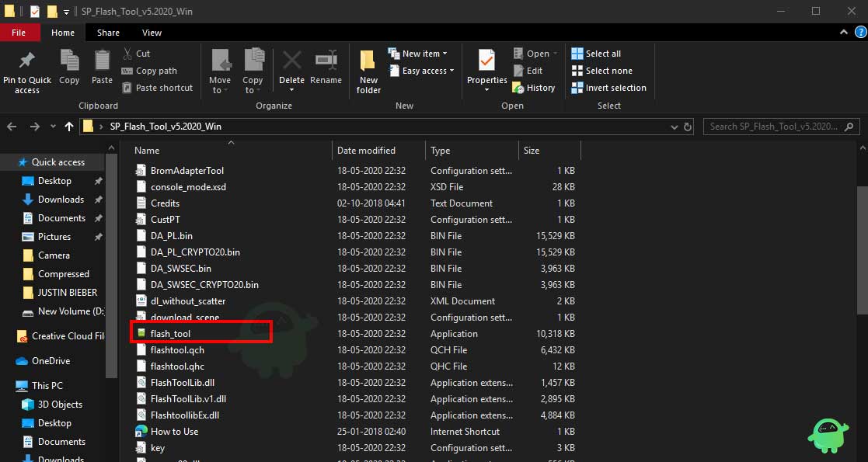The height and width of the screenshot is (462, 868).
Task: Expand the Easy access dropdown
Action: (x=424, y=71)
